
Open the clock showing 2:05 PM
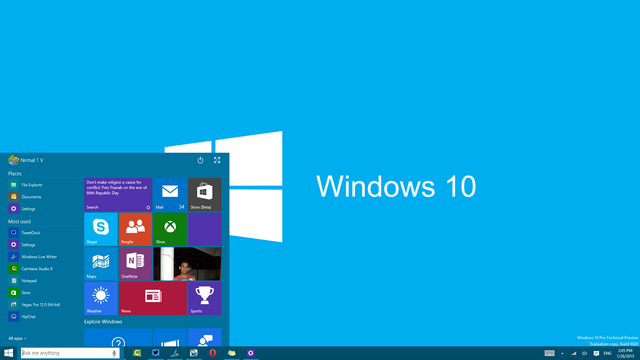(x=625, y=353)
